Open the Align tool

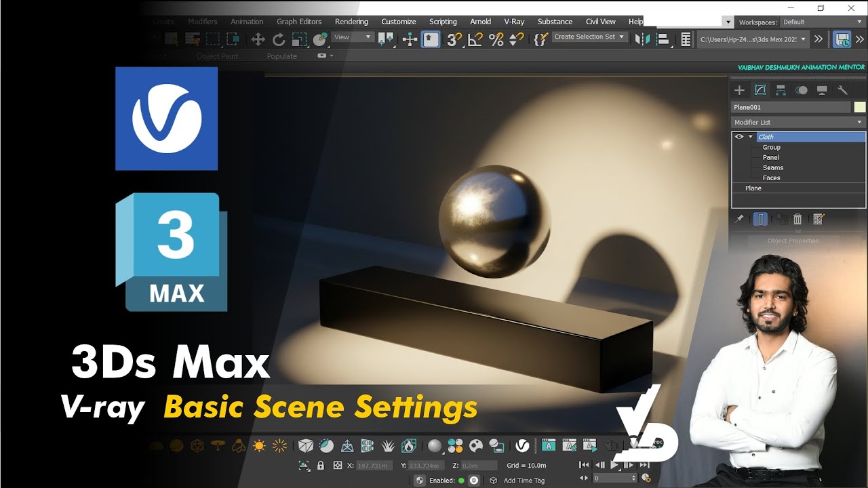tap(664, 39)
